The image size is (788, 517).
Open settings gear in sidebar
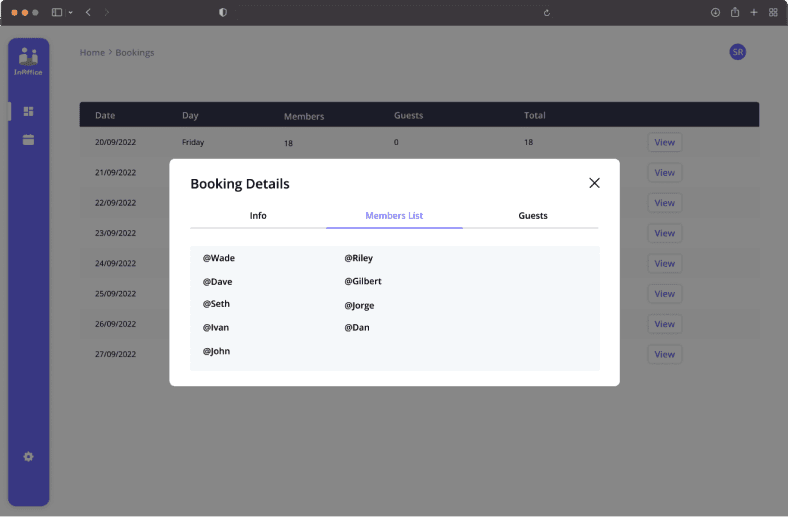pyautogui.click(x=28, y=457)
